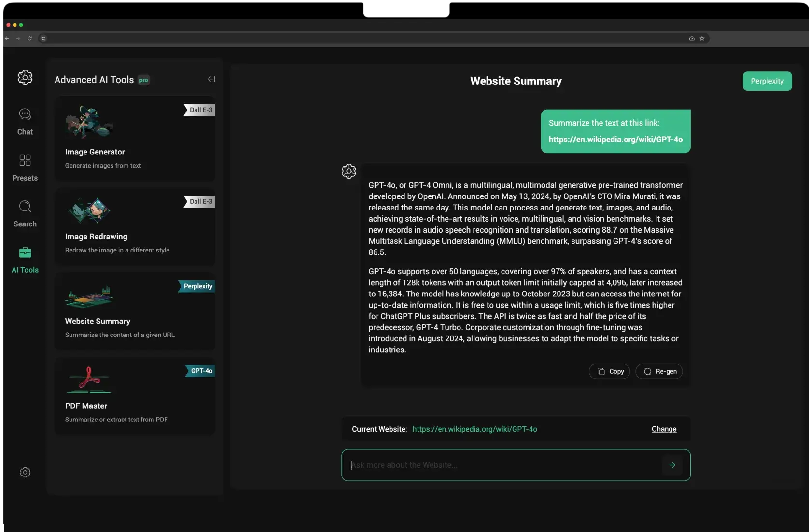Click the Website Summary heading
Screen dimensions: 809x532
click(516, 81)
